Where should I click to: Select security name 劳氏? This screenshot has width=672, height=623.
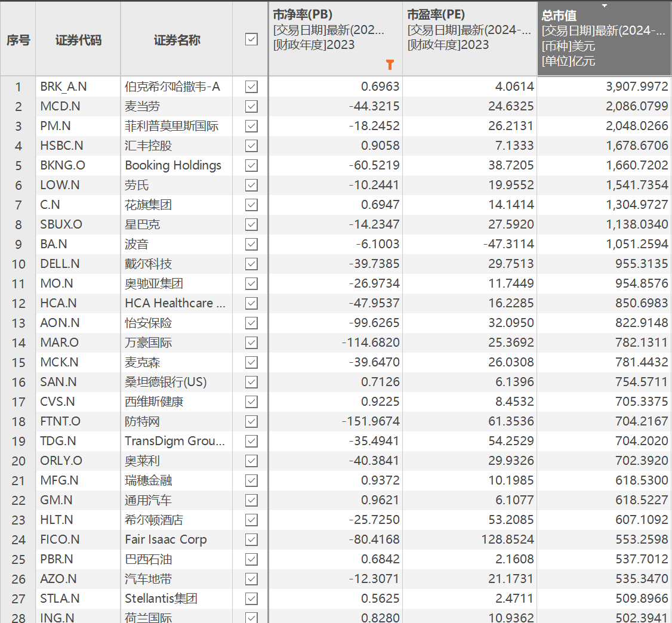point(137,185)
